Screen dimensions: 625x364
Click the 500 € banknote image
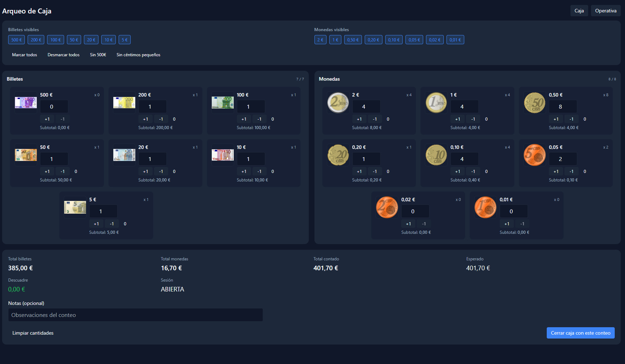coord(25,103)
